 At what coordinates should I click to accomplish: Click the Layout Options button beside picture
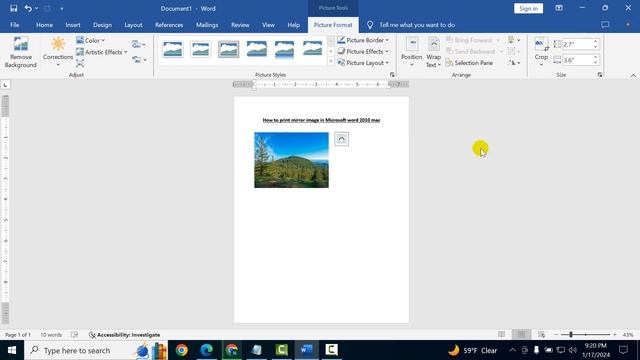click(341, 139)
